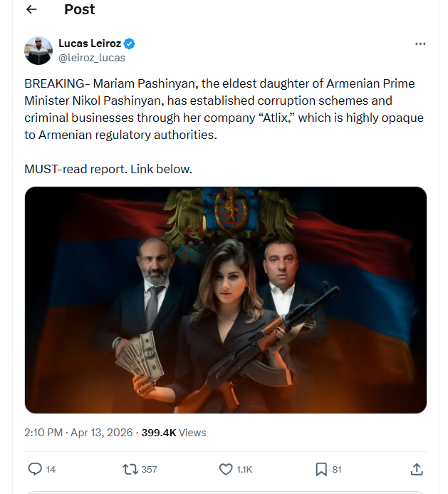
Task: Click the like count of 1.1K
Action: pyautogui.click(x=244, y=470)
